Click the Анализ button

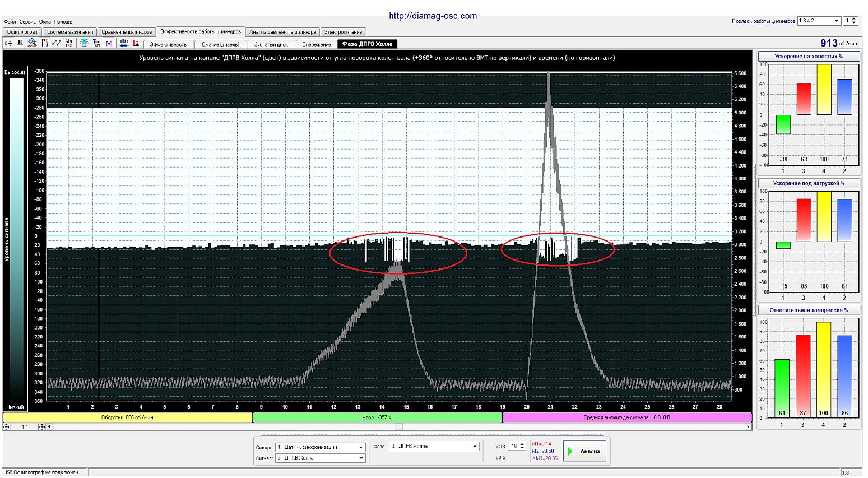pyautogui.click(x=584, y=451)
